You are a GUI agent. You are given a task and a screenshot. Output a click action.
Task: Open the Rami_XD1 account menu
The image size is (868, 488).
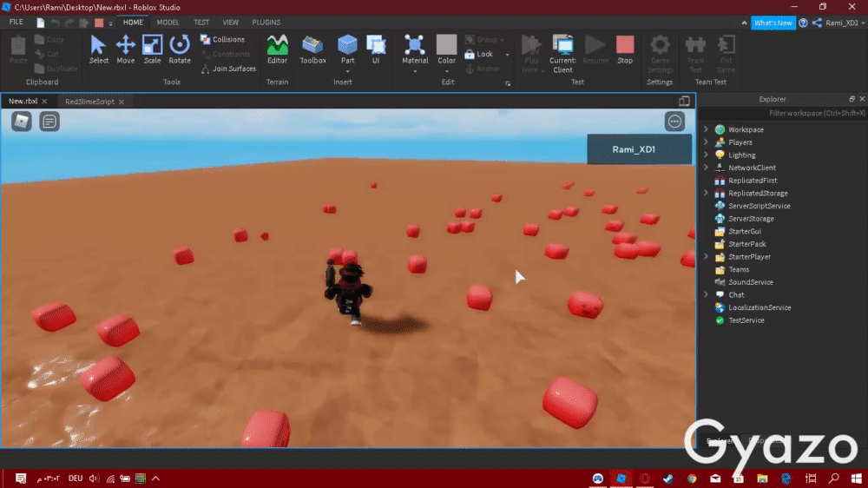pos(845,23)
